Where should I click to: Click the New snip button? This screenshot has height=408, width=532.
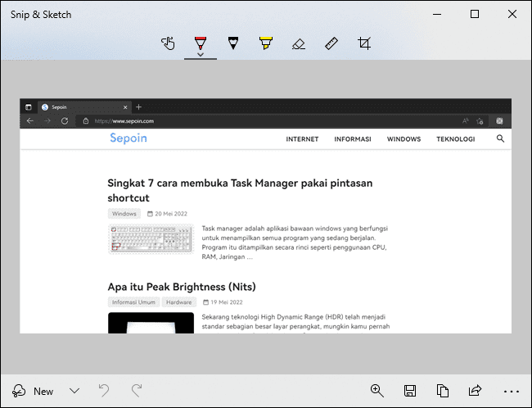click(33, 391)
